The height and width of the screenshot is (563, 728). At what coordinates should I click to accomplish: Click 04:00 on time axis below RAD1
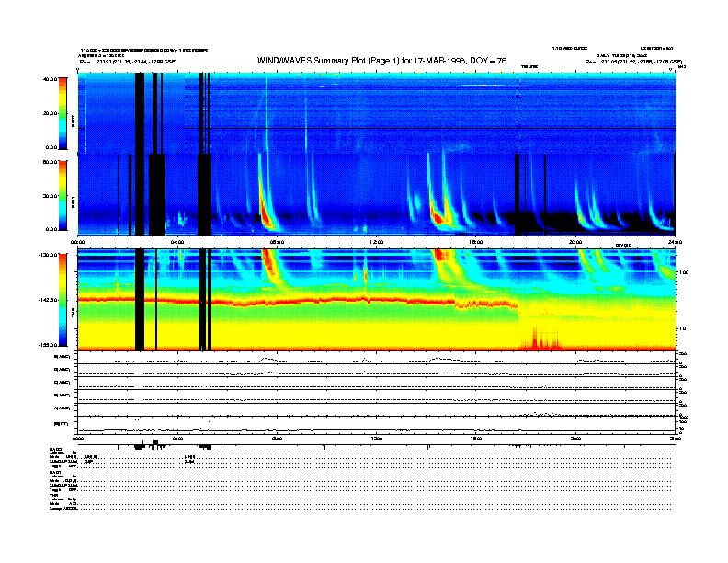click(177, 242)
